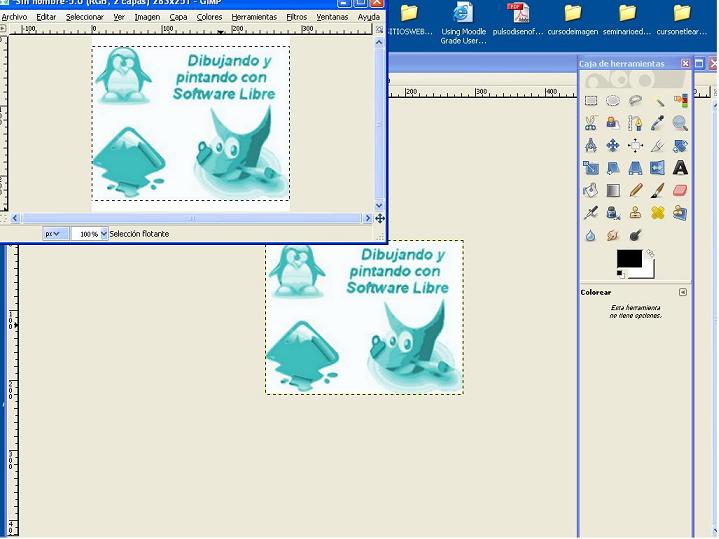719x539 pixels.
Task: Open the cursodeimagen desktop folder
Action: [x=573, y=19]
